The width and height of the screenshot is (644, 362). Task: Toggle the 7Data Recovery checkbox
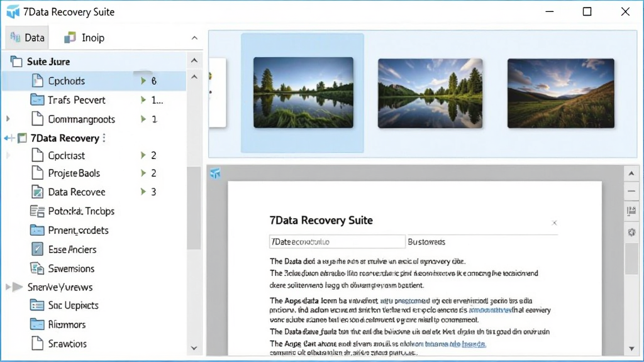[22, 138]
